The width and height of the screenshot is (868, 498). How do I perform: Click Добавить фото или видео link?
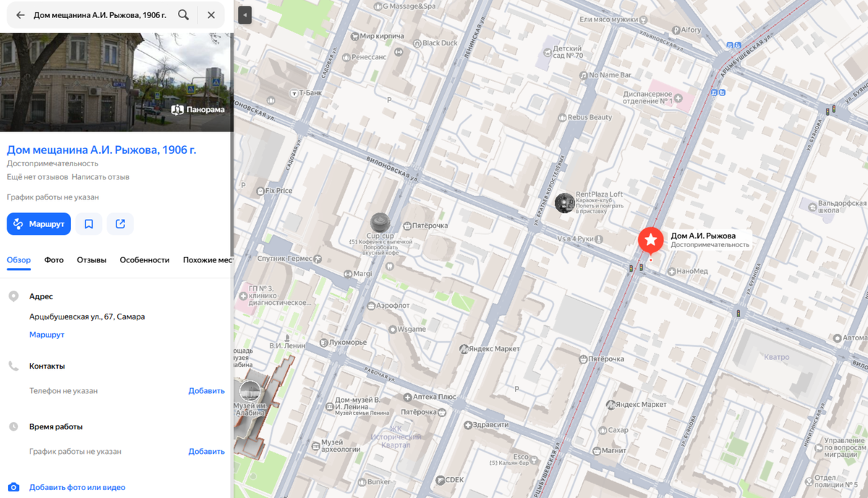click(77, 488)
